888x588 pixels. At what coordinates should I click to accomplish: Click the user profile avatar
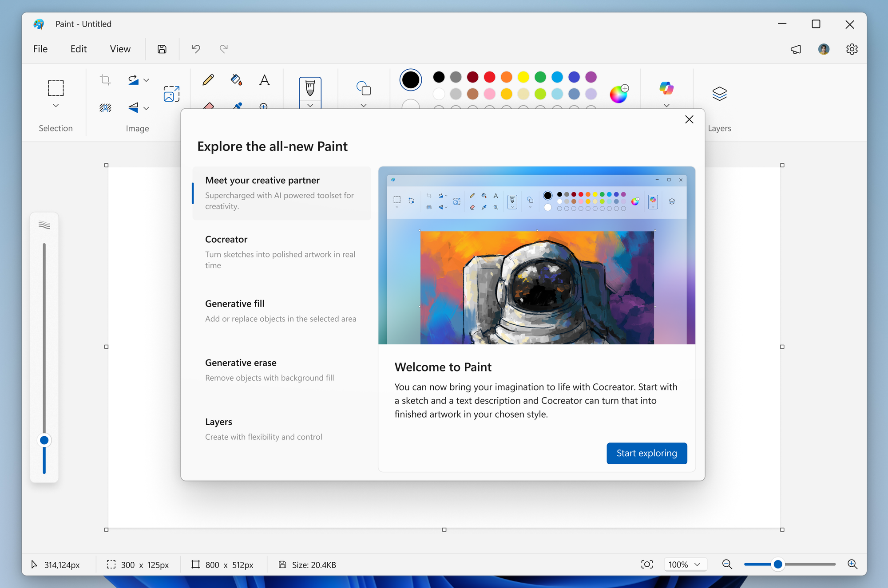pos(824,49)
